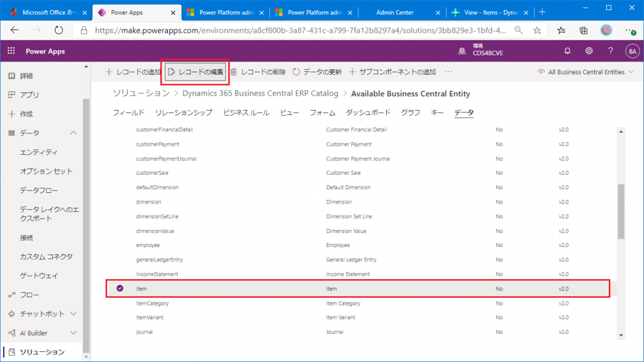Click the data list vertical scrollbar thumb
Viewport: 644px width, 362px height.
pos(621,211)
